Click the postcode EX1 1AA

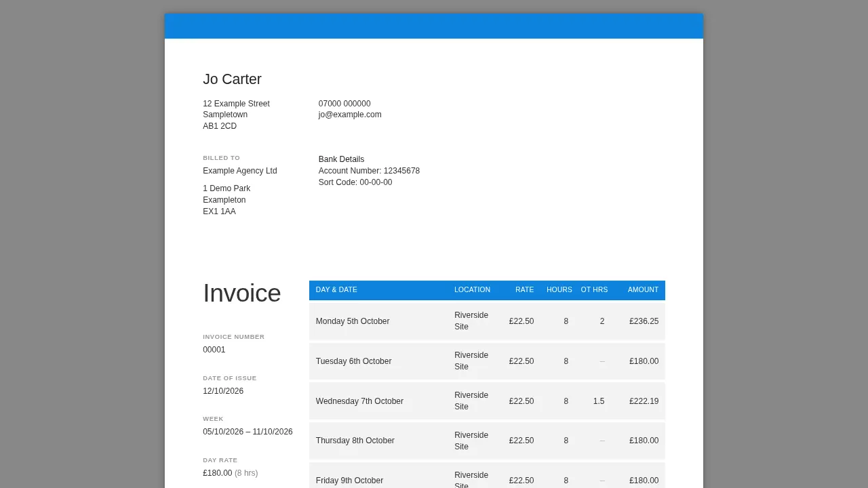tap(219, 211)
